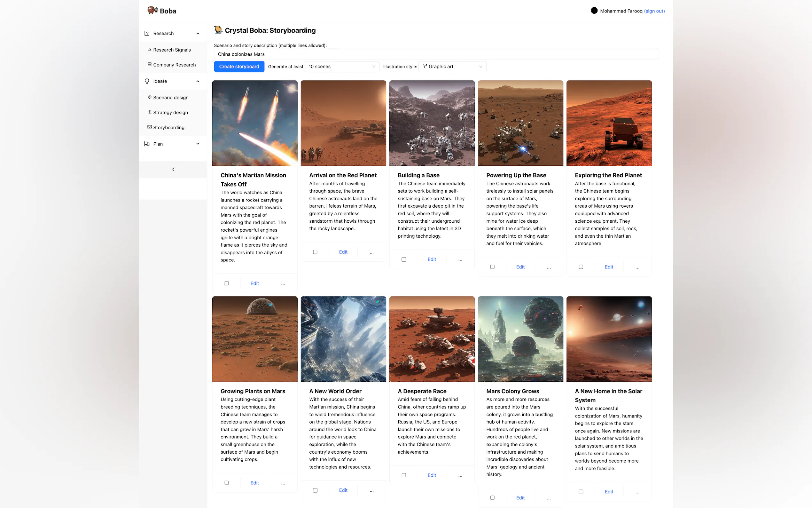Click the Research Signals chart icon
Screen dimensions: 812x508
[149, 49]
